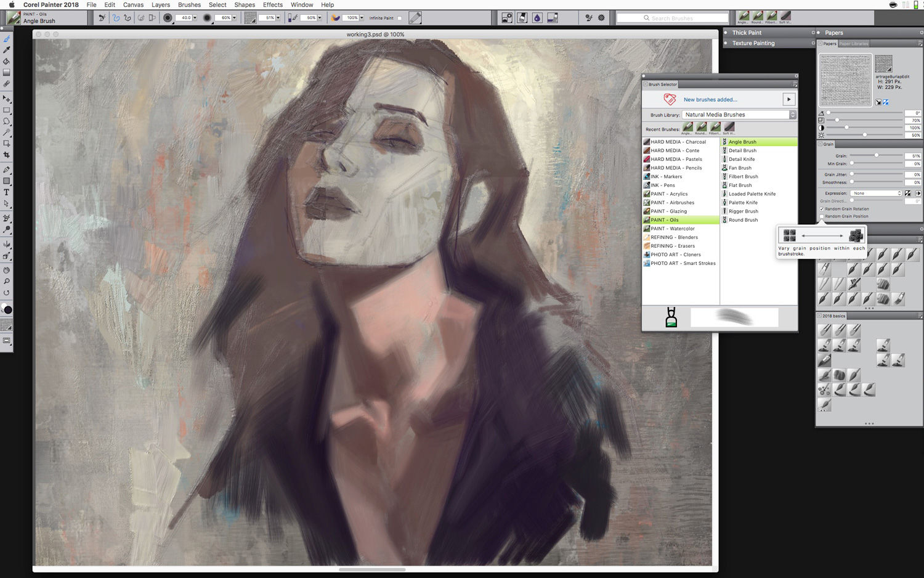The height and width of the screenshot is (578, 924).
Task: Activate the Magnifier tool
Action: point(7,282)
